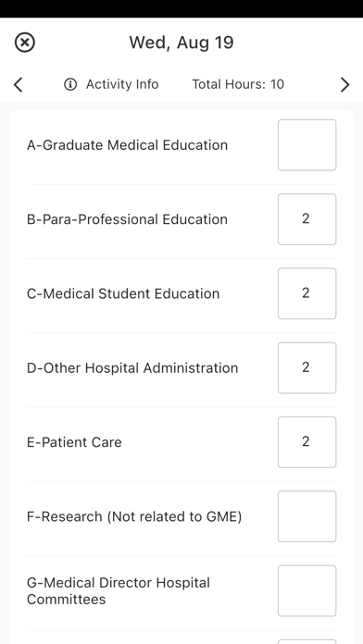
Task: Go to next day with right chevron
Action: coord(344,84)
